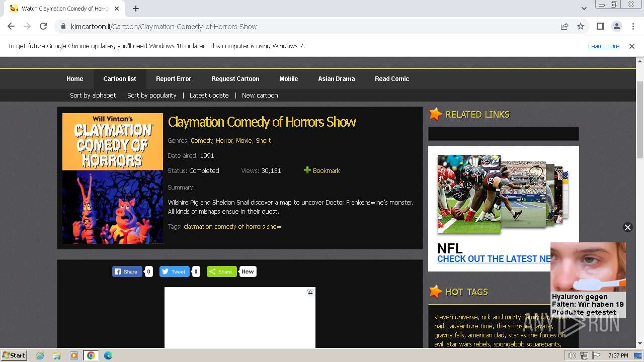
Task: Open browser side panel
Action: tap(600, 26)
